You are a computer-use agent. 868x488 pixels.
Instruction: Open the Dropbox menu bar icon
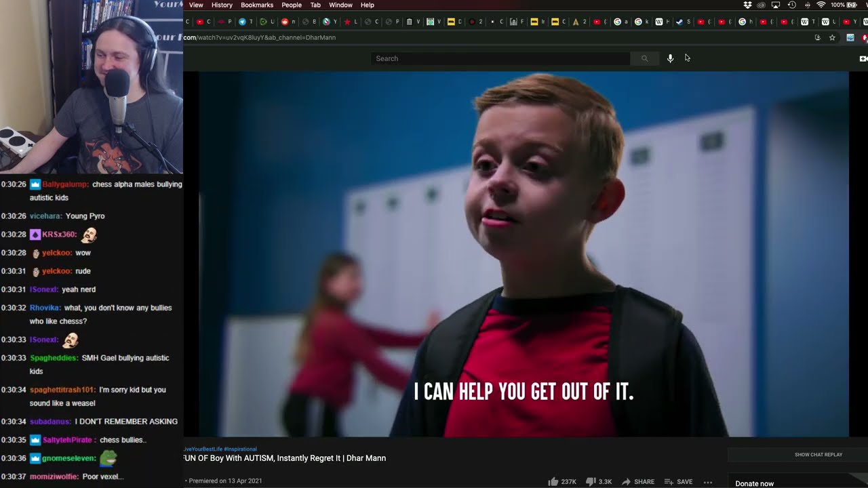pos(747,5)
